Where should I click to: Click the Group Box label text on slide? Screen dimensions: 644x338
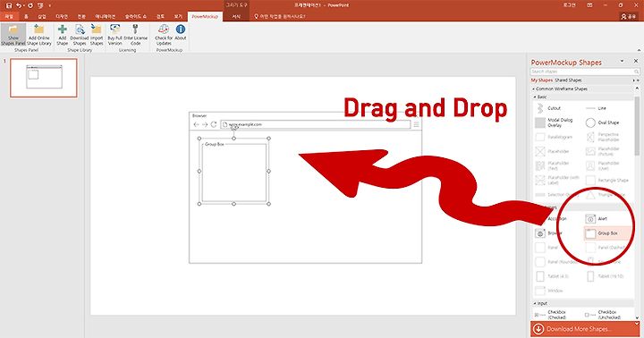(x=215, y=144)
